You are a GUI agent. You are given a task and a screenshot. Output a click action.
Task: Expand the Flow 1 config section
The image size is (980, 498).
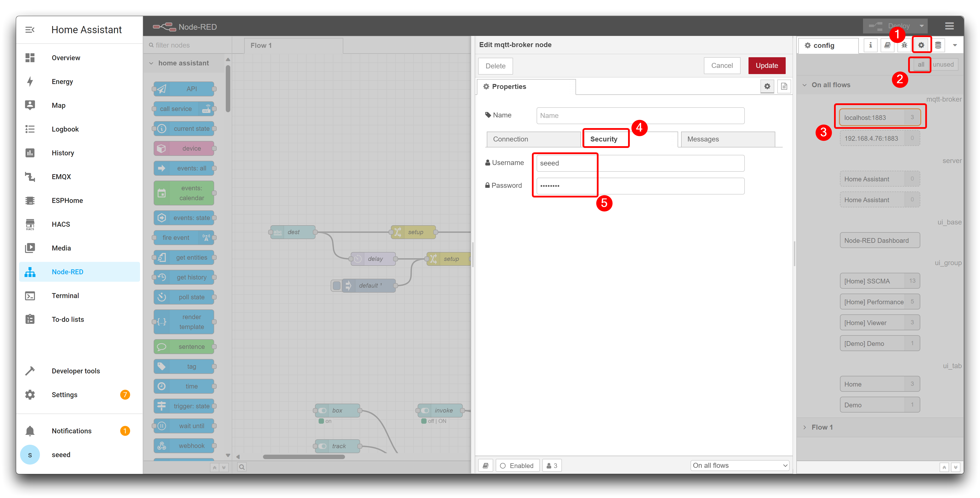point(805,427)
